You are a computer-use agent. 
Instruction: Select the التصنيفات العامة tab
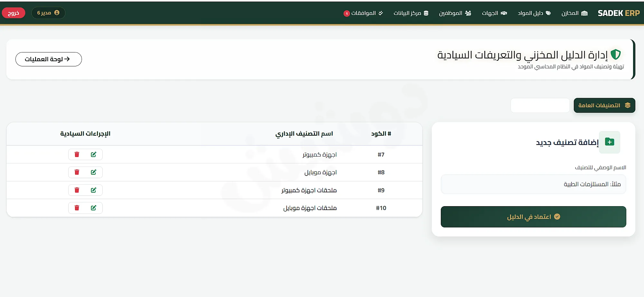click(604, 105)
